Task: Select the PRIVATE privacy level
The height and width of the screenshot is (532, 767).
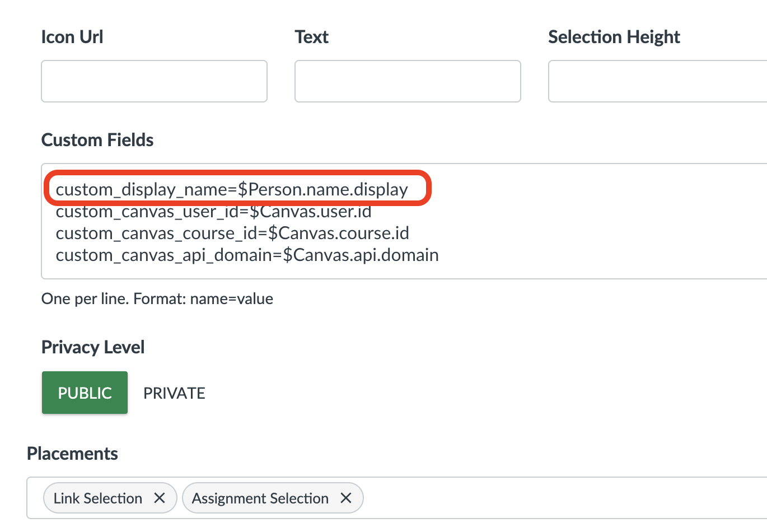Action: [174, 393]
